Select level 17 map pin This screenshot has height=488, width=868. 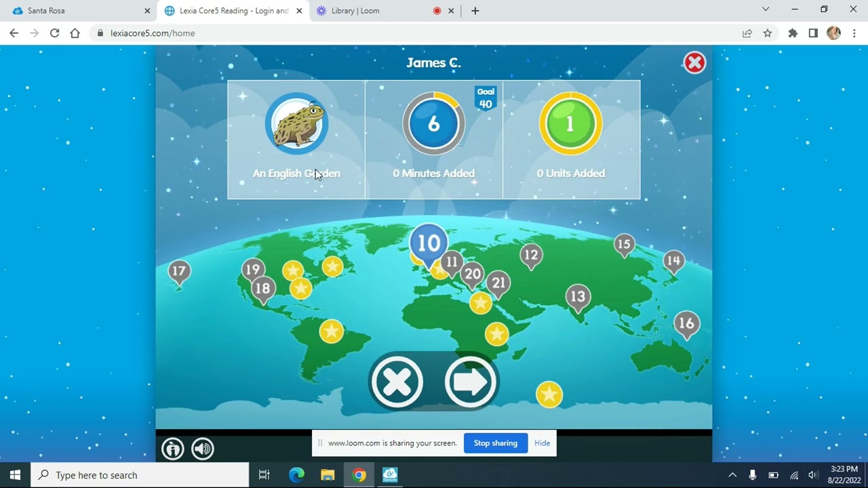tap(178, 272)
